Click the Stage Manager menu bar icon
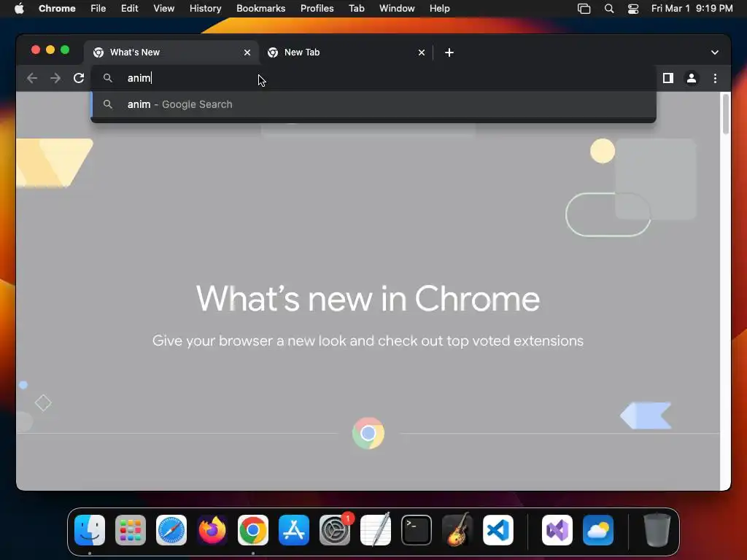Screen dimensions: 747x560 click(x=584, y=9)
